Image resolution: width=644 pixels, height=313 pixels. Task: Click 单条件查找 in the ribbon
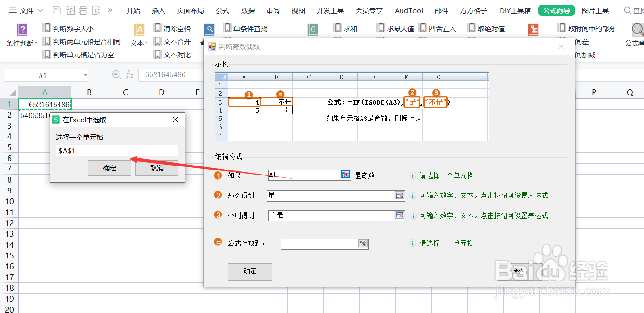pos(246,28)
